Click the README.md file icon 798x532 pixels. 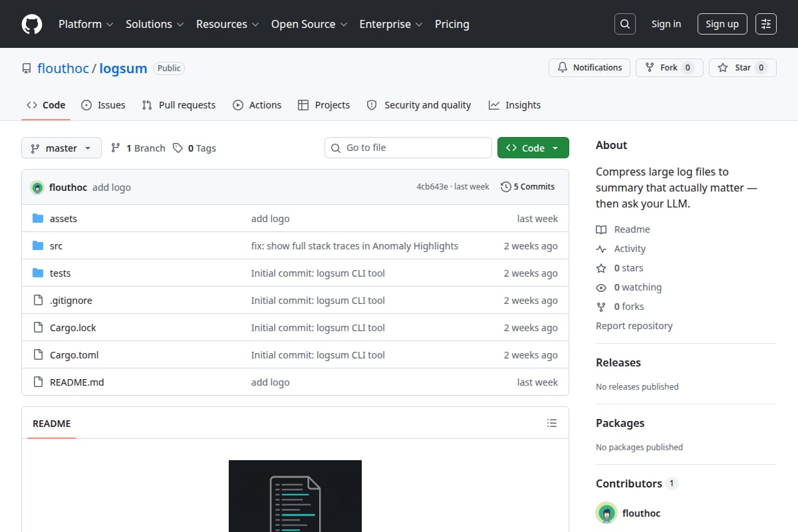pyautogui.click(x=38, y=382)
